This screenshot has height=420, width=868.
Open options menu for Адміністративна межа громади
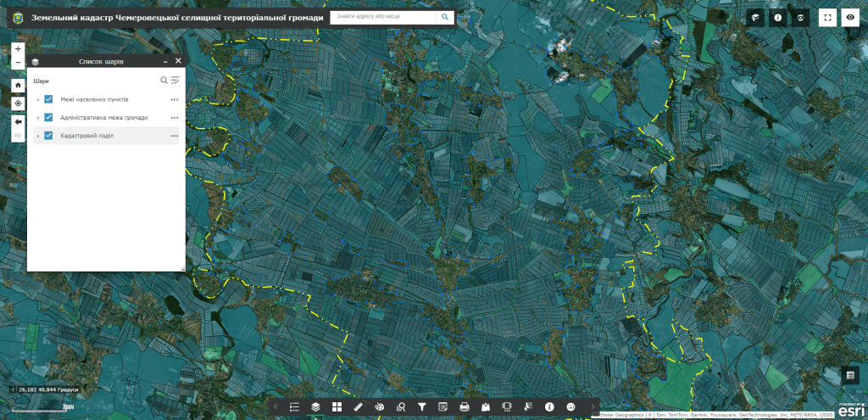click(175, 118)
